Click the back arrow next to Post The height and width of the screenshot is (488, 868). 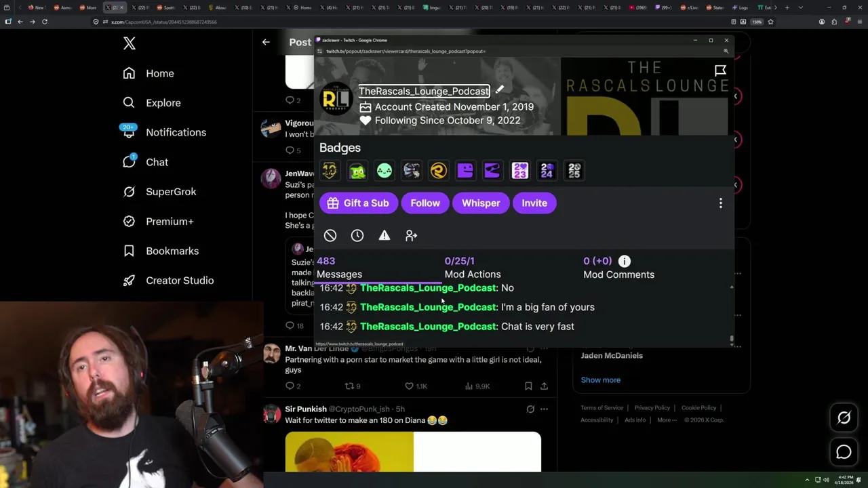(266, 42)
